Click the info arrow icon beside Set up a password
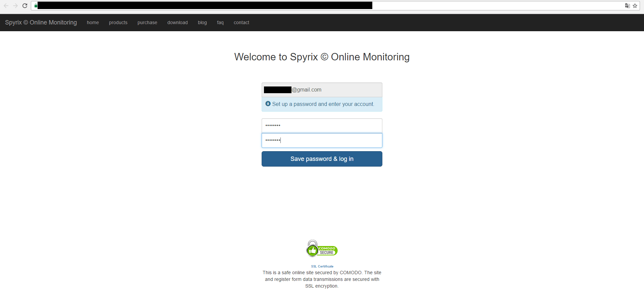This screenshot has height=300, width=644. click(x=268, y=104)
